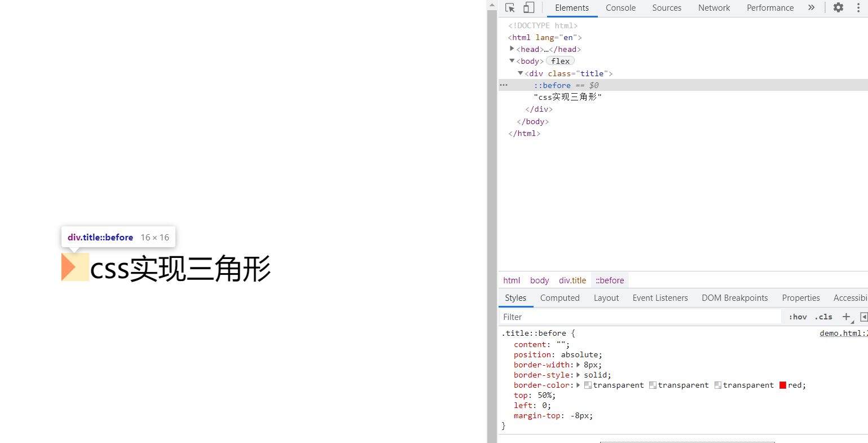Add new style rule plus icon
The image size is (868, 443).
point(846,317)
